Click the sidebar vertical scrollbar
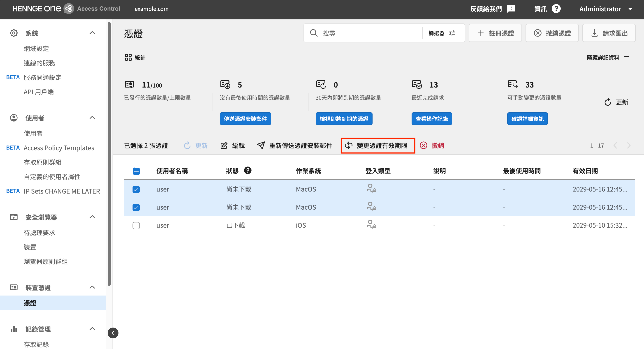 tap(109, 154)
